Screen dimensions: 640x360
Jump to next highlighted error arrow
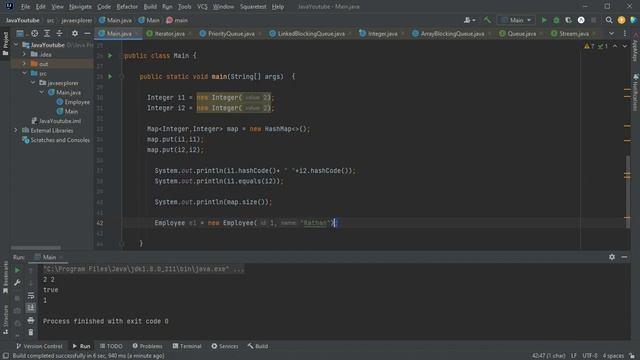tap(624, 46)
